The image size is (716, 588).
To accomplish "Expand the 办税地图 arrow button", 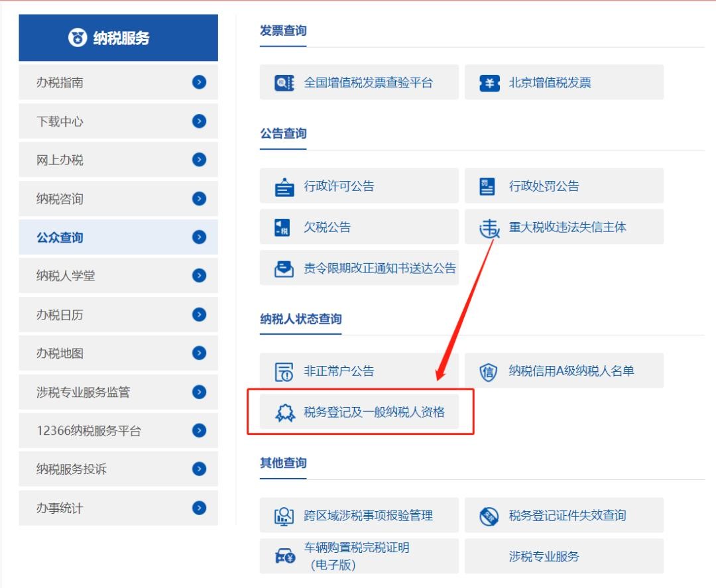I will (x=199, y=353).
